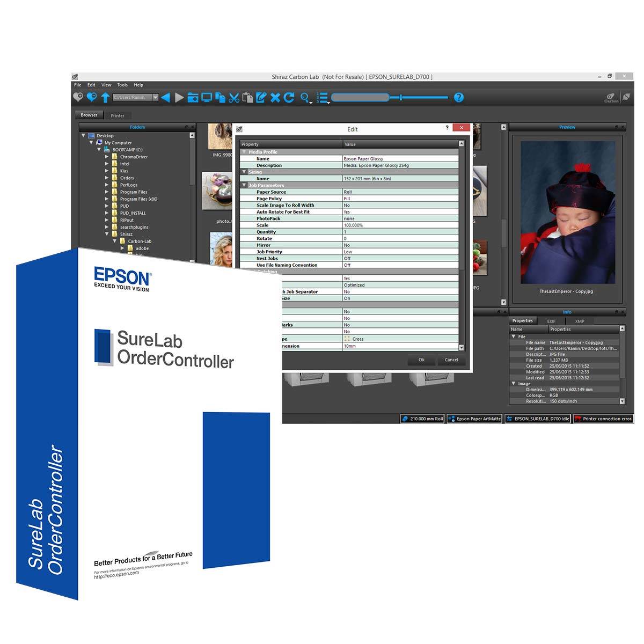Switch to the EXIF tab

(551, 321)
